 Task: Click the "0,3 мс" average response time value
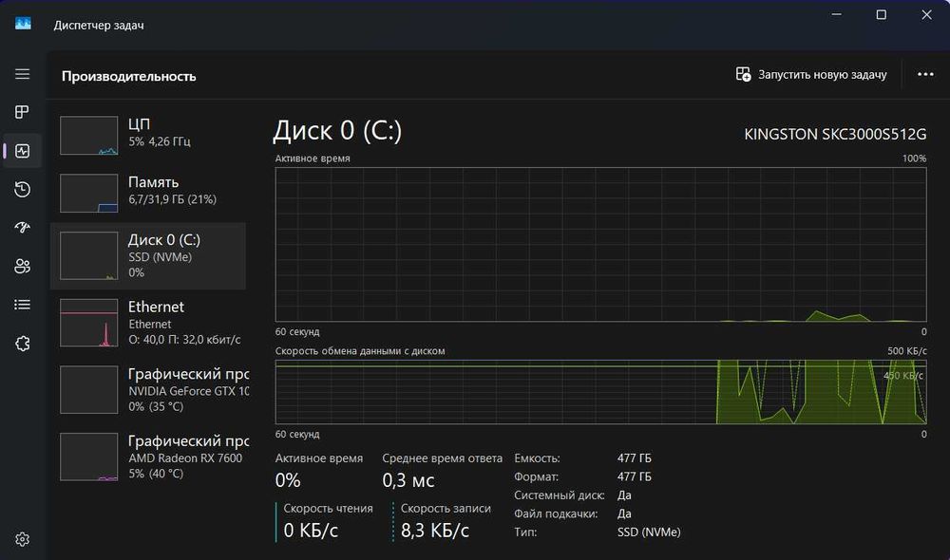click(408, 480)
